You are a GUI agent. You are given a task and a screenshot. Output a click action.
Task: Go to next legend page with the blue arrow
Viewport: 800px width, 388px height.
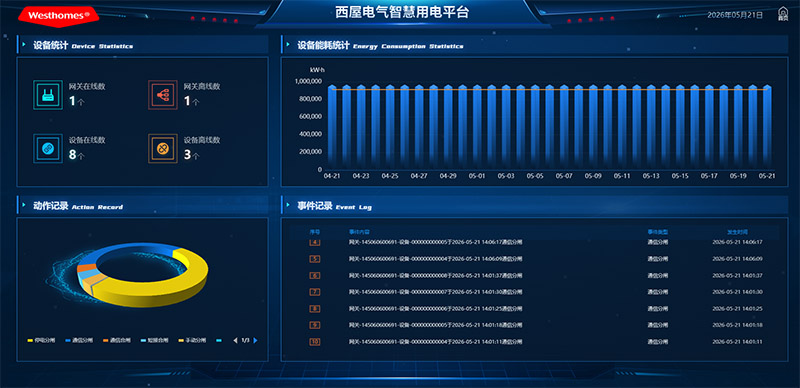click(255, 340)
